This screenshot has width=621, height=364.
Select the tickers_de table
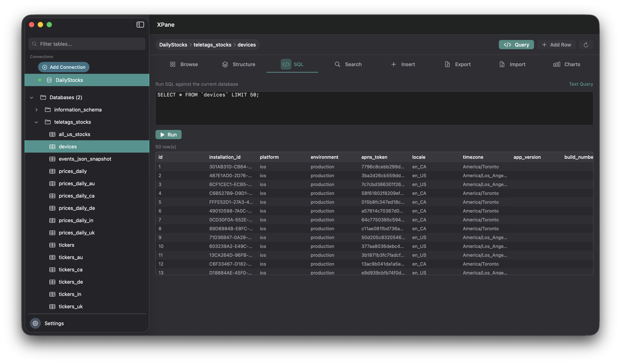click(87, 282)
